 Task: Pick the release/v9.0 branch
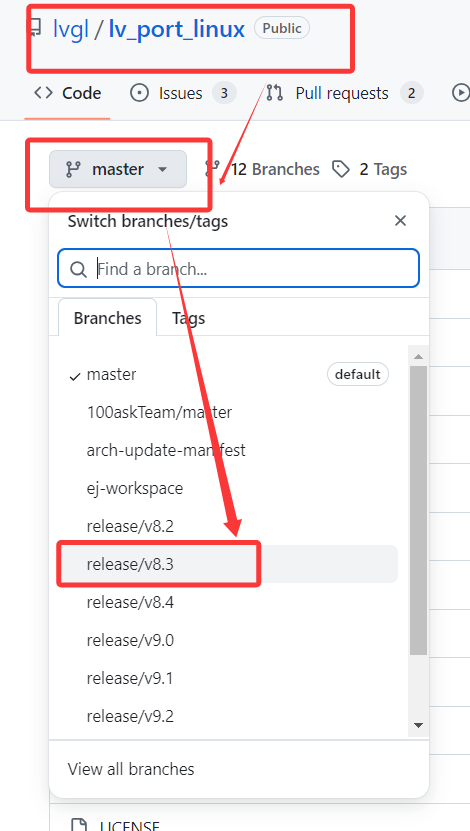(x=228, y=640)
